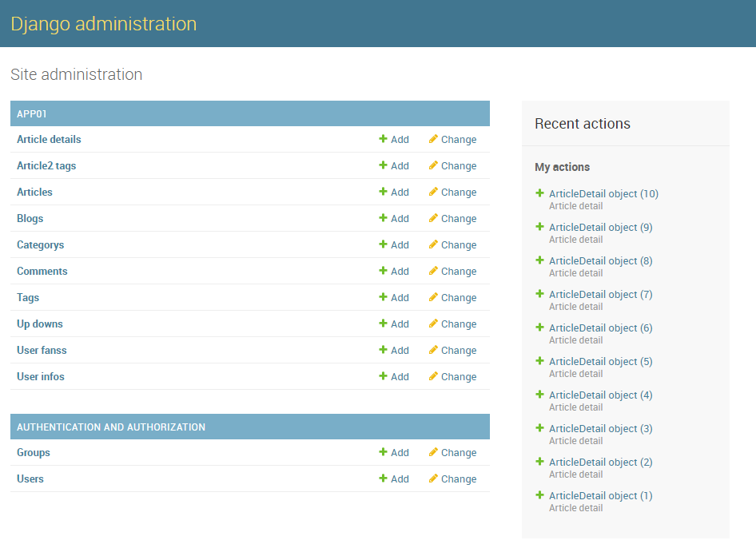Open the Articles model link
The height and width of the screenshot is (548, 756).
pyautogui.click(x=34, y=192)
